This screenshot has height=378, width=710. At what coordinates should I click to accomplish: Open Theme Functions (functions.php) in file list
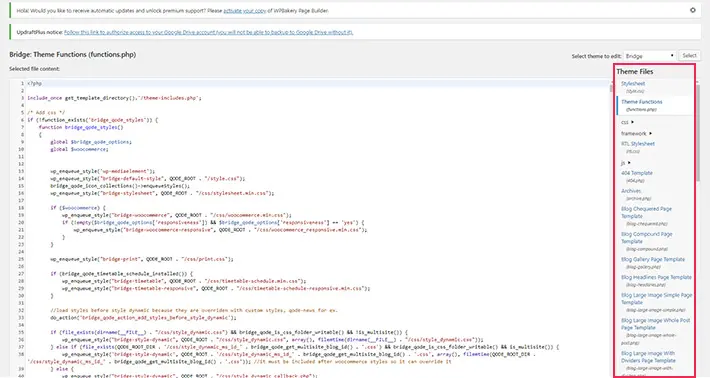(642, 102)
